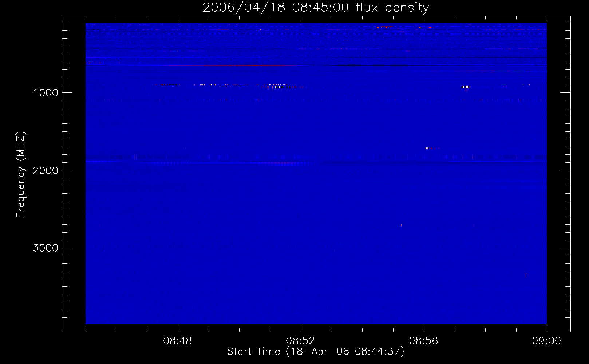The image size is (589, 364).
Task: Click the 08:52 time tick label
Action: click(x=301, y=341)
